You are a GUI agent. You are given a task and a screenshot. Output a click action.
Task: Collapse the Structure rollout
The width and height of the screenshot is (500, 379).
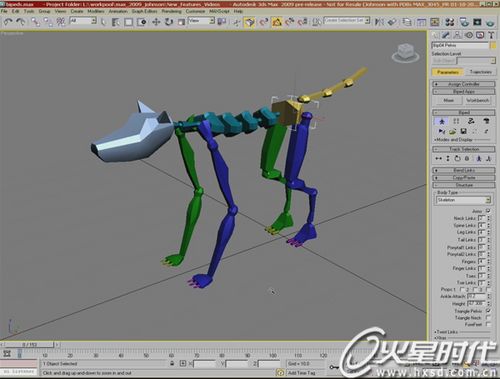pos(464,185)
